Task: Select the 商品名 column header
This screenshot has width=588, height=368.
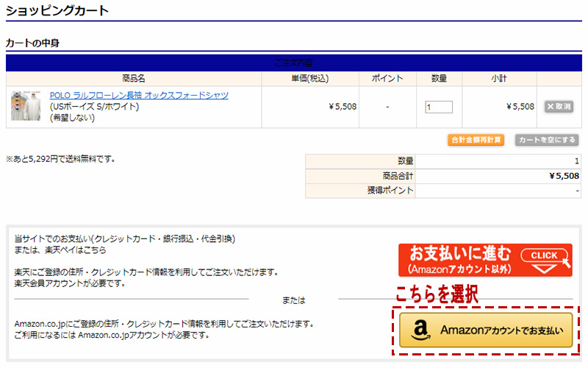Action: coord(134,79)
